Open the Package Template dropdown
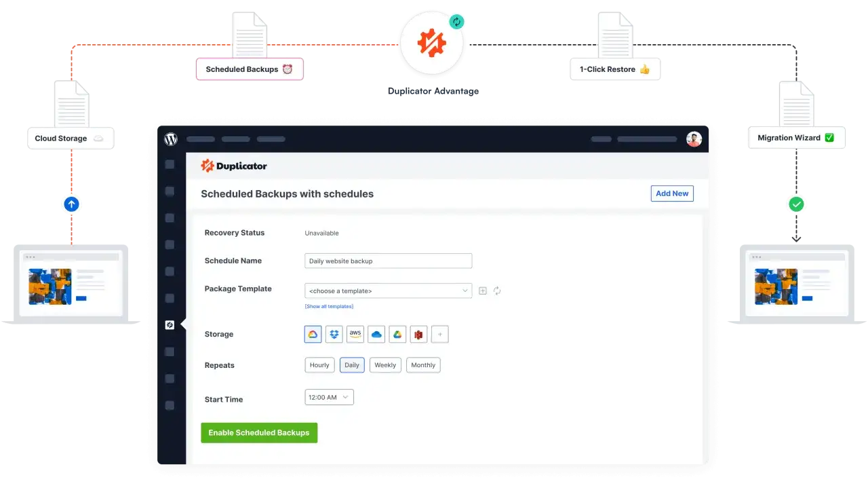The width and height of the screenshot is (868, 488). 389,290
